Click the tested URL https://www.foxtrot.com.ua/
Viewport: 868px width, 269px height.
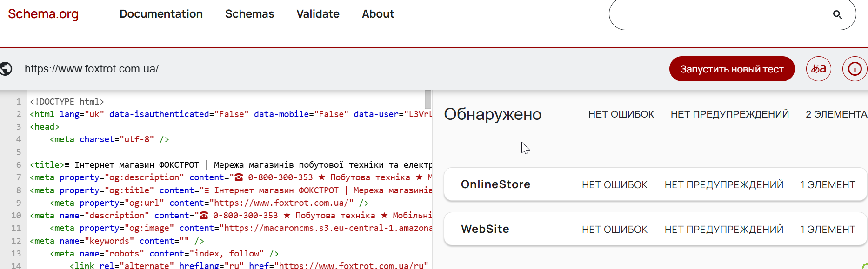pos(92,69)
